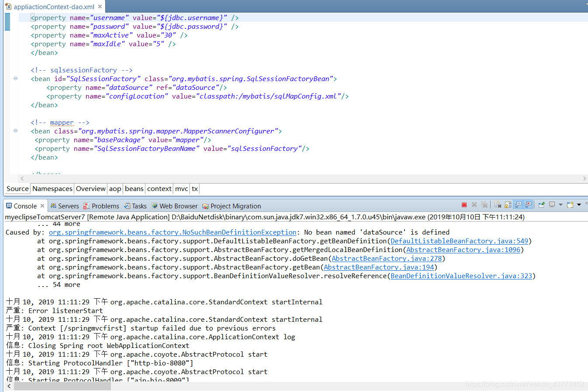Click the red Terminate button in Console toolbar

click(x=464, y=205)
